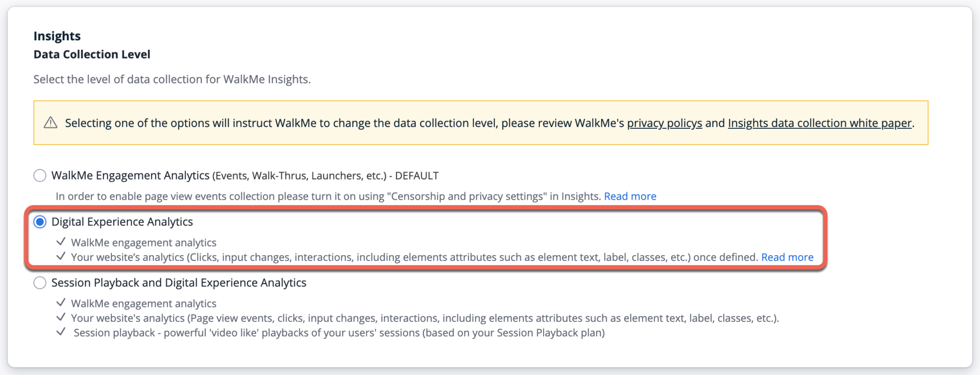The height and width of the screenshot is (375, 980).
Task: Click the checkmark beside WalkMe engagement analytics
Action: coord(61,242)
